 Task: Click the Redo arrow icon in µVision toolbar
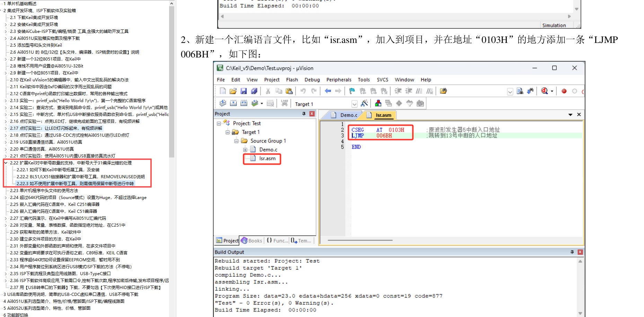(x=314, y=91)
